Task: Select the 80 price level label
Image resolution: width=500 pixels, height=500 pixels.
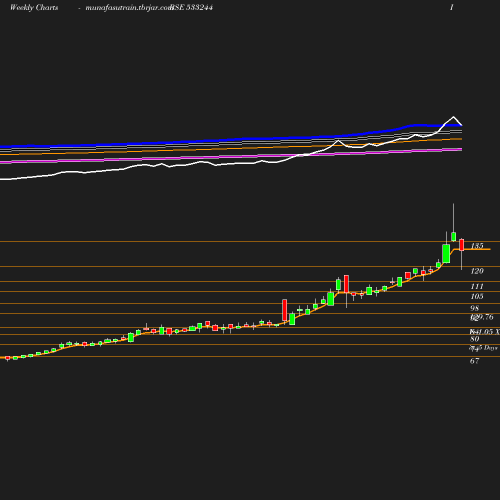Action: pyautogui.click(x=475, y=339)
